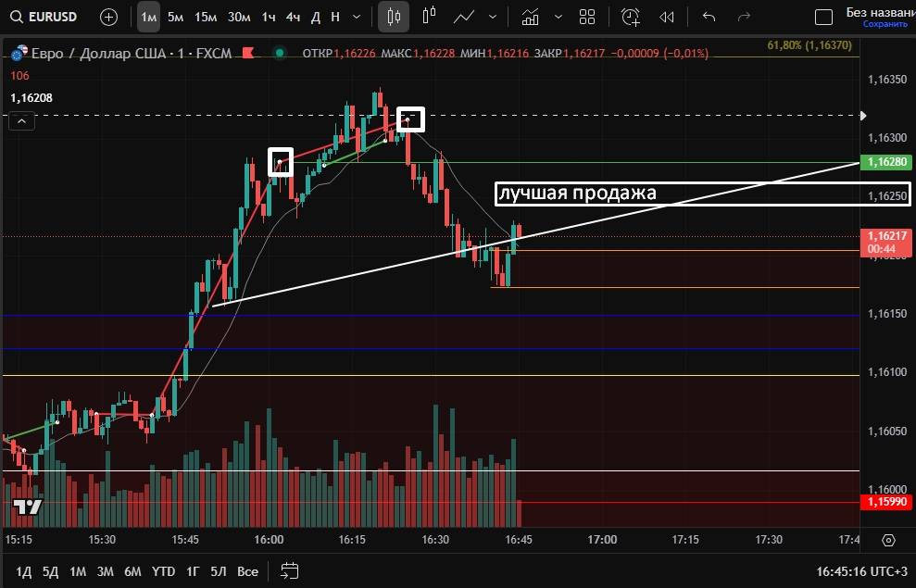Open the layout grid templates icon
This screenshot has width=916, height=588.
(586, 17)
